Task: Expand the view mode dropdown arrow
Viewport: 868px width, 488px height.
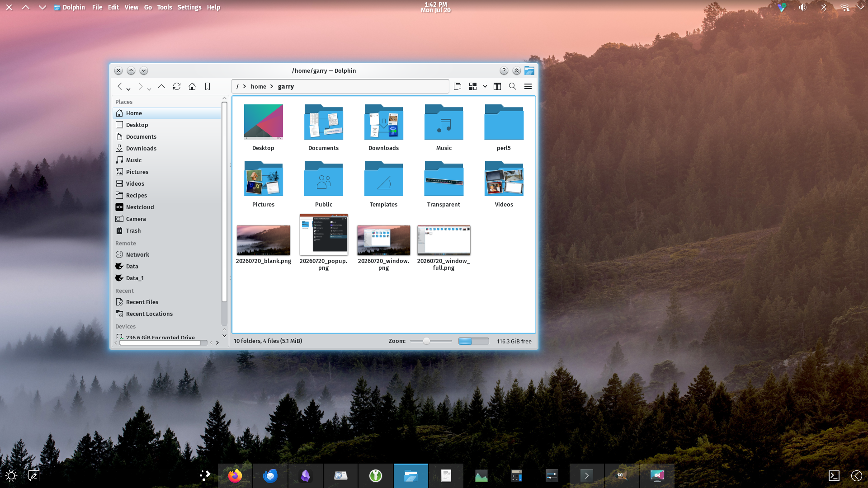Action: pos(485,86)
